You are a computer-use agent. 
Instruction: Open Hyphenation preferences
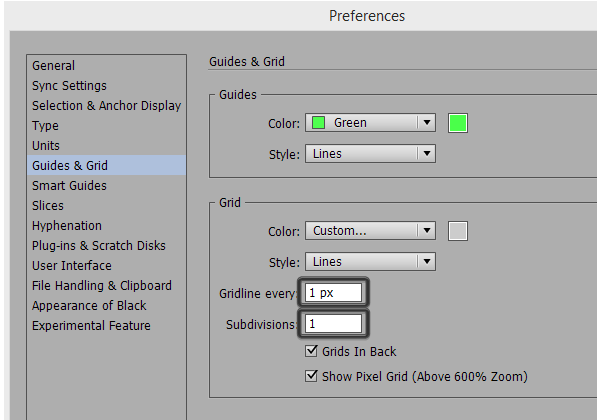pos(66,226)
